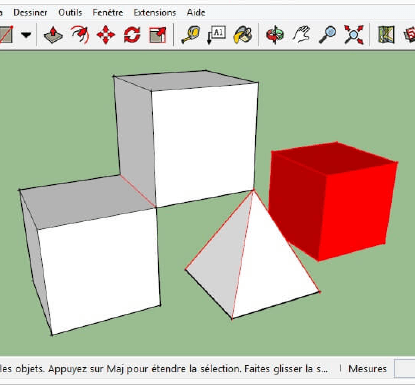415x386 pixels.
Task: Select the red cube in the viewport
Action: pos(333,201)
